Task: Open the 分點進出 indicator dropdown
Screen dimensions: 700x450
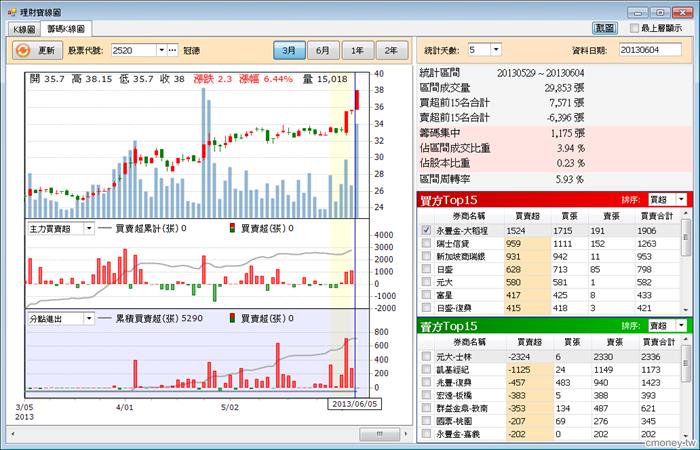Action: click(x=88, y=318)
